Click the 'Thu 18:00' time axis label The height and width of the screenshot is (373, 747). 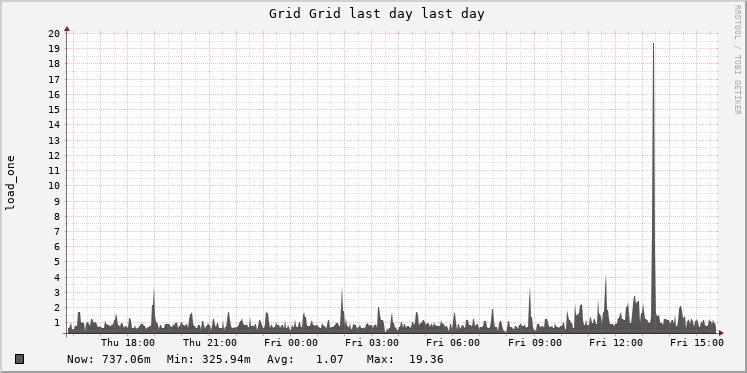click(x=128, y=343)
